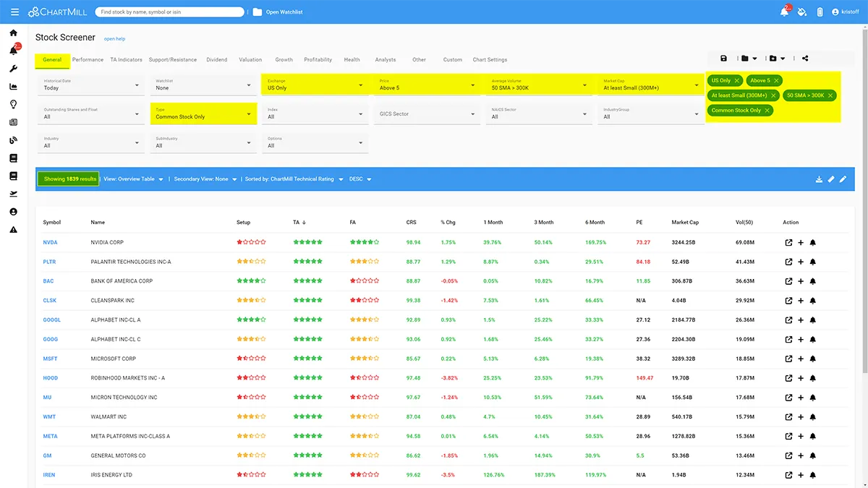Open NVDA in new window
The image size is (868, 488).
tap(789, 242)
